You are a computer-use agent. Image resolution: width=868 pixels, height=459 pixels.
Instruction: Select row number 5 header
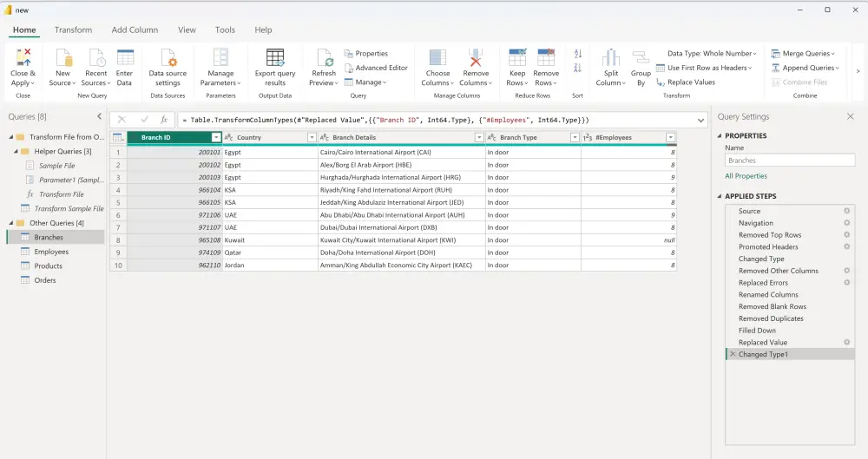[x=118, y=203]
